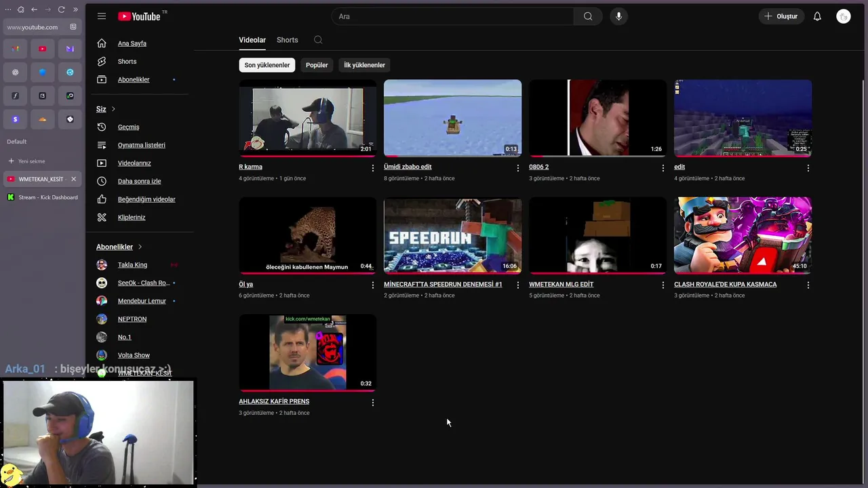The height and width of the screenshot is (488, 868).
Task: Focus the Ara search field
Action: (x=452, y=16)
